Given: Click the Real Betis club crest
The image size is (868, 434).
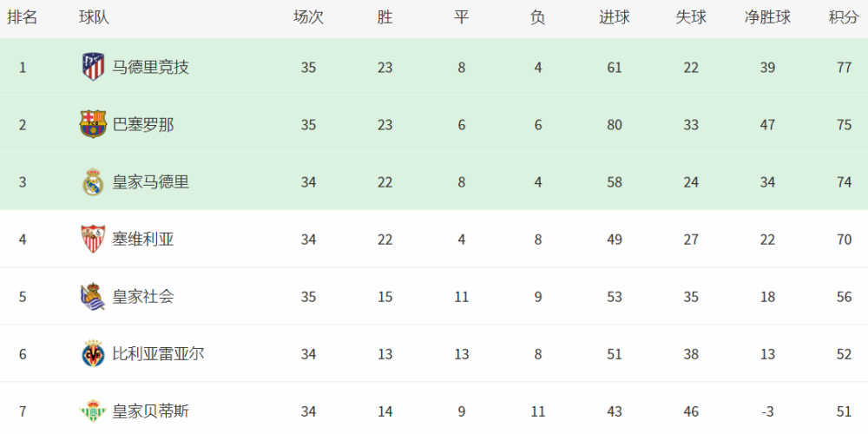Looking at the screenshot, I should [x=93, y=411].
